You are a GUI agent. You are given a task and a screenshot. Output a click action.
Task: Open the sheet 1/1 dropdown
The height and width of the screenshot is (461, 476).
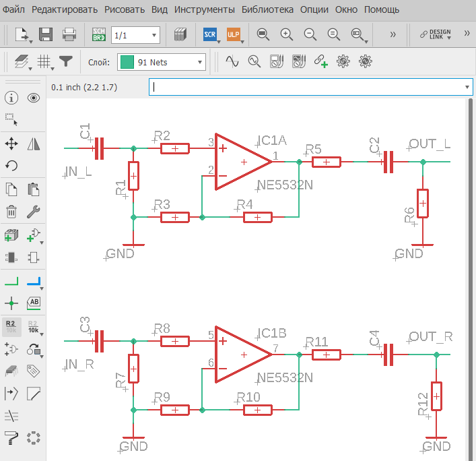[x=135, y=35]
